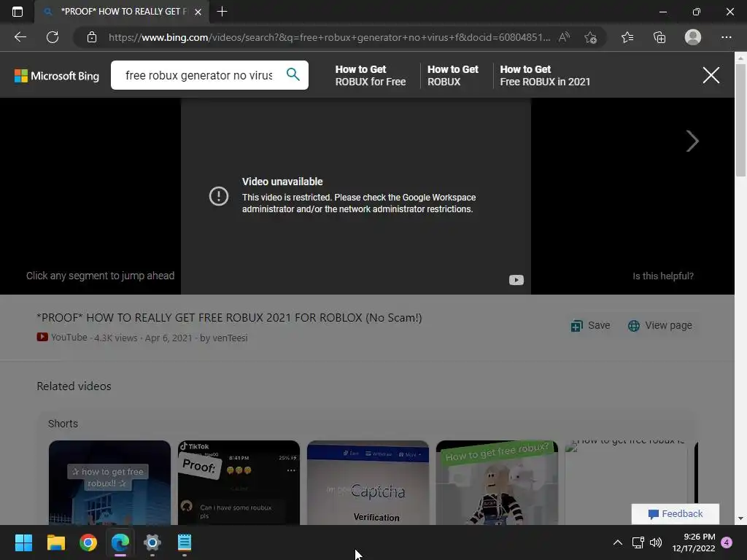Open the Windows Start menu
Image resolution: width=747 pixels, height=560 pixels.
(23, 542)
